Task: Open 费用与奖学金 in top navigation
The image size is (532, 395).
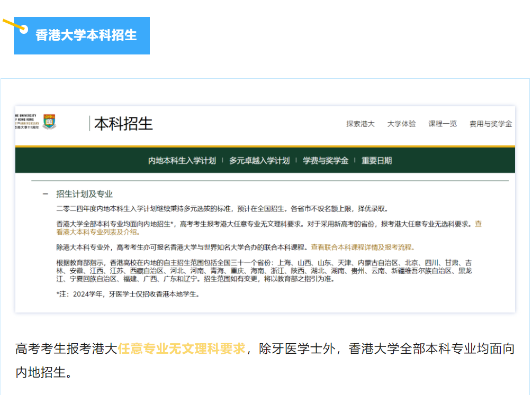Action: coord(490,124)
